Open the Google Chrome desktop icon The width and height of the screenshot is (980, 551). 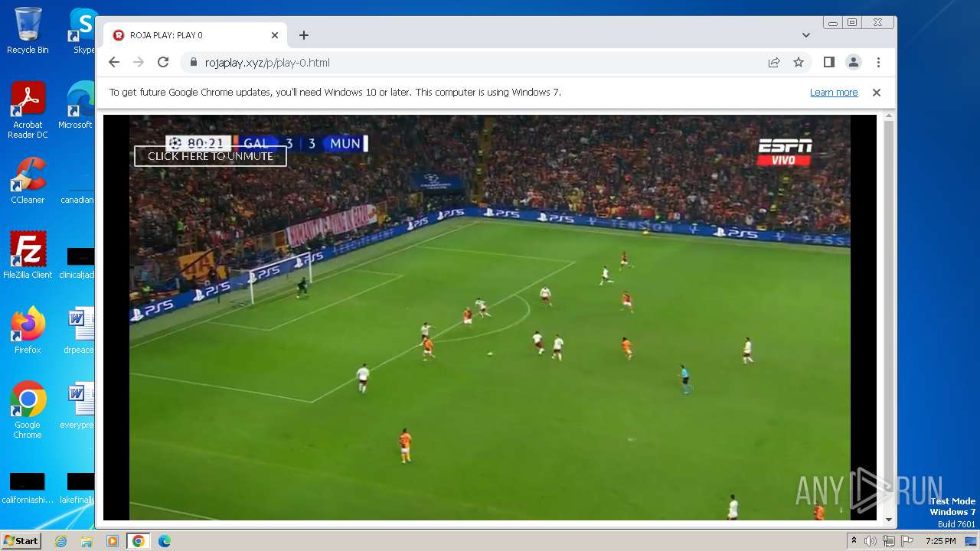pos(28,410)
